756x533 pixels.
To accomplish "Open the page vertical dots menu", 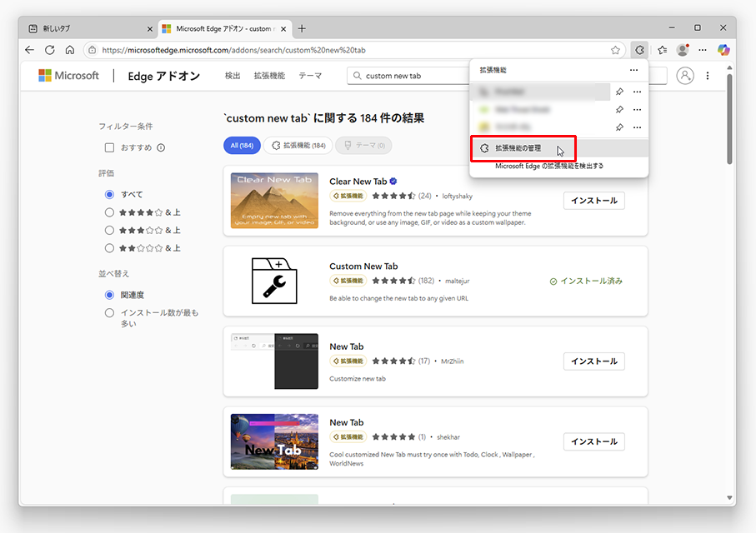I will (x=708, y=76).
